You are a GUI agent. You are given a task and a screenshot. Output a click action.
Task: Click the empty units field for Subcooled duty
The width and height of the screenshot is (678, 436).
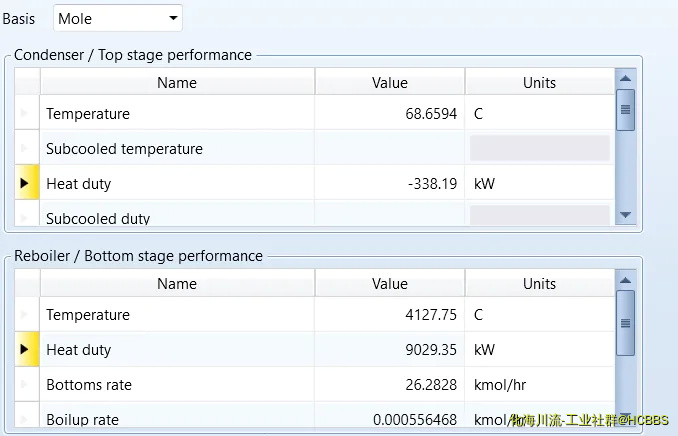pos(539,215)
